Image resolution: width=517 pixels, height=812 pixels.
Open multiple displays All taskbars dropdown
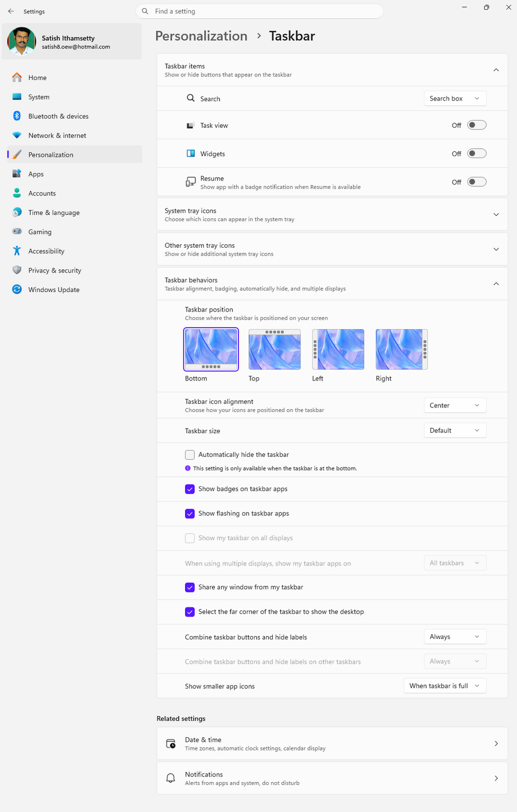[x=455, y=563]
